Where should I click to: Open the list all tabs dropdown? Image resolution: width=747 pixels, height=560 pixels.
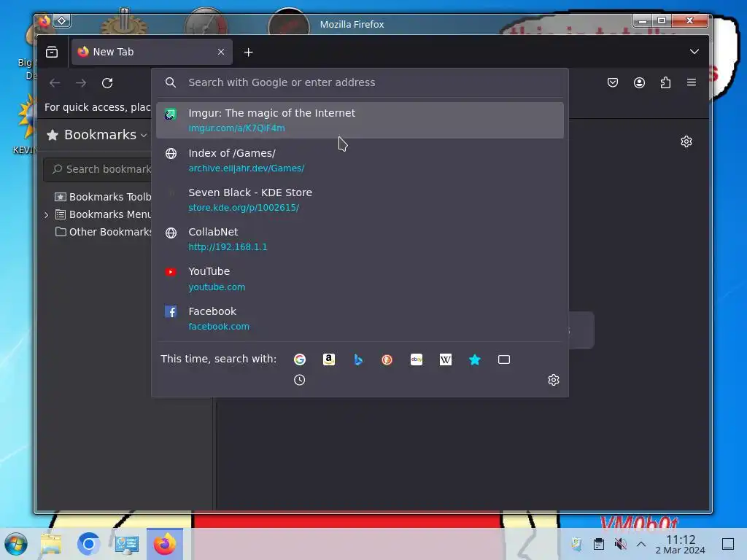[694, 52]
